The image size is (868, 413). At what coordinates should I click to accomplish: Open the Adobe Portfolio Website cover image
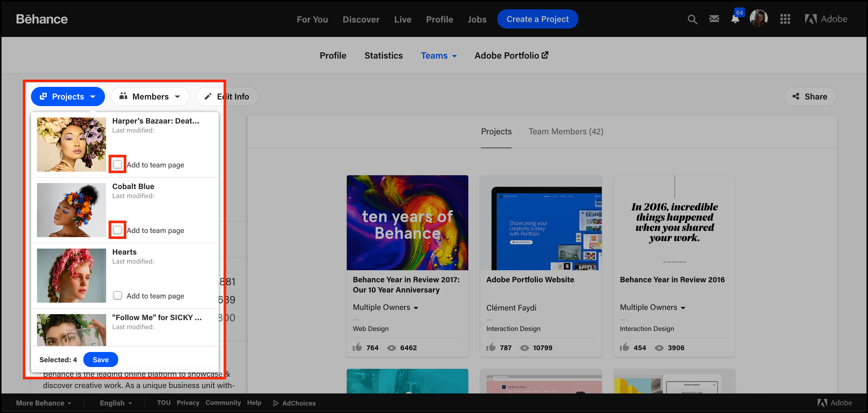(x=541, y=223)
